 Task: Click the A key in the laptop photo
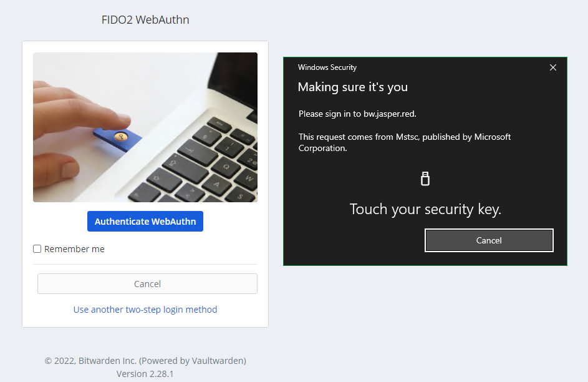(216, 184)
